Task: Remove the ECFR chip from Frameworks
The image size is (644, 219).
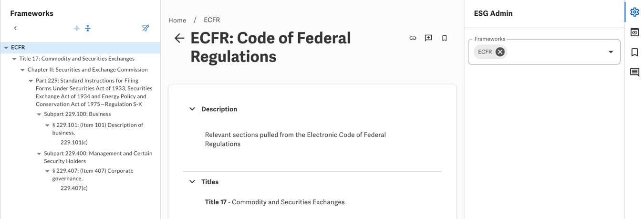Action: pyautogui.click(x=500, y=52)
